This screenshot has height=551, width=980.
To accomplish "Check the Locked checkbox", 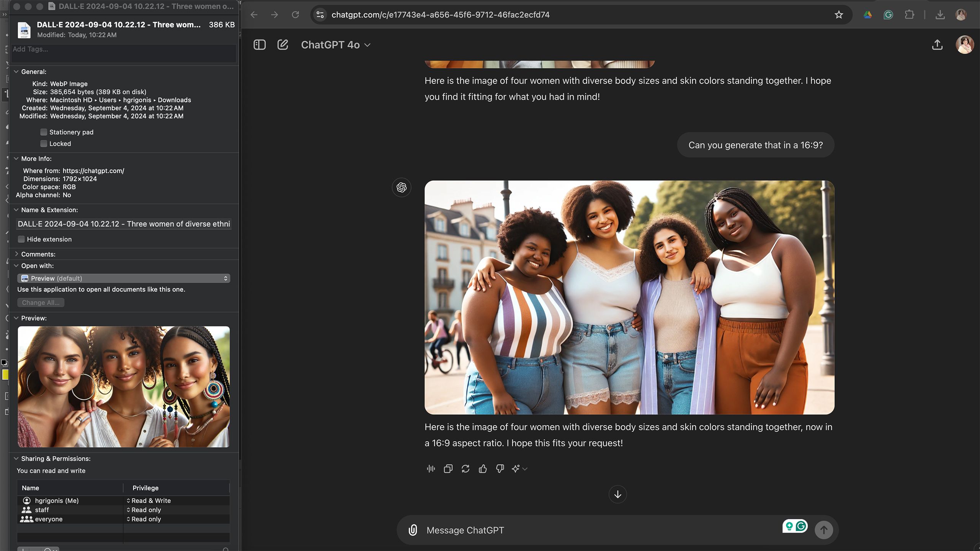I will (44, 144).
